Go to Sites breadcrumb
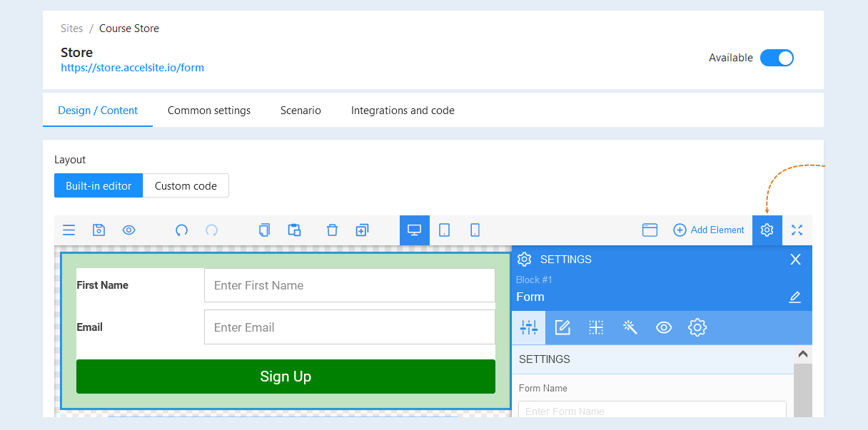This screenshot has width=868, height=430. [x=71, y=29]
